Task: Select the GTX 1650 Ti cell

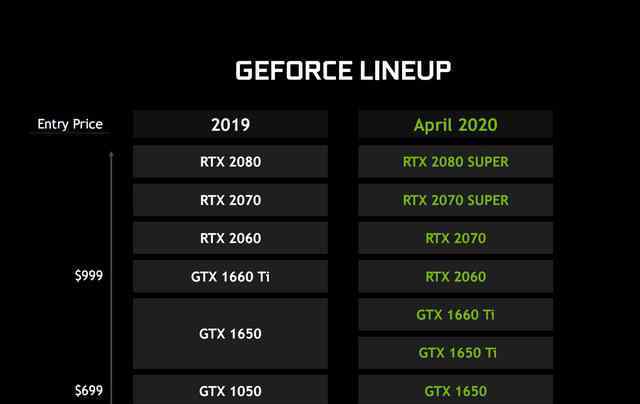Action: tap(455, 352)
